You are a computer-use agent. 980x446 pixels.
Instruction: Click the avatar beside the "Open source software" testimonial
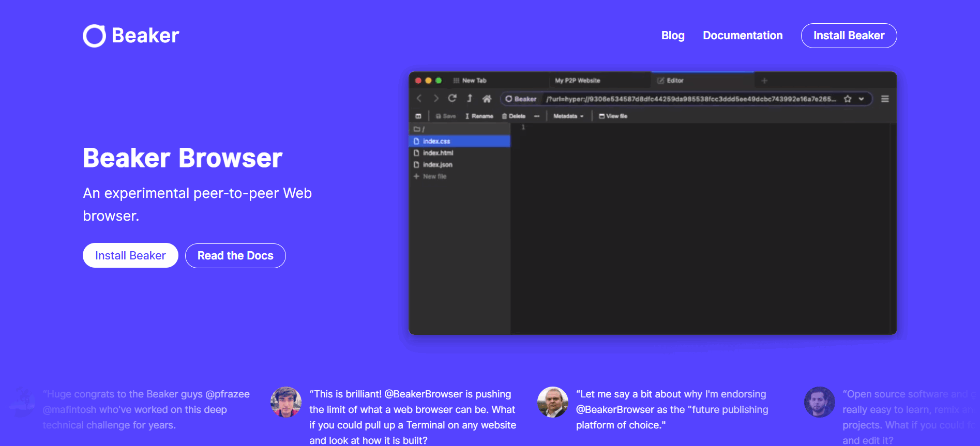pos(820,402)
